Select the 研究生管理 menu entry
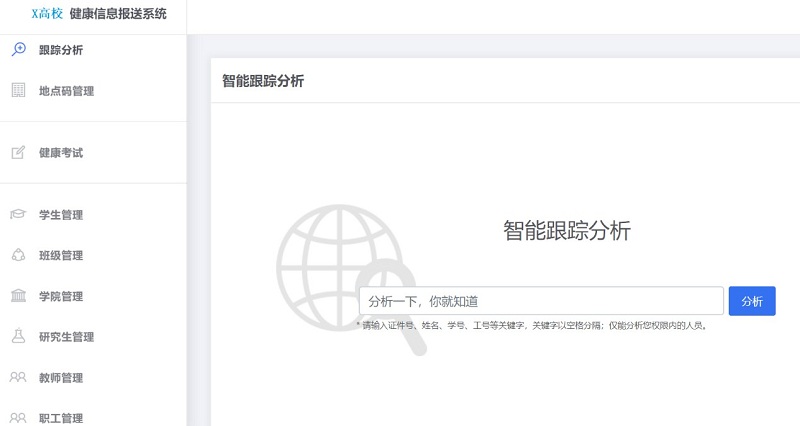 [66, 337]
